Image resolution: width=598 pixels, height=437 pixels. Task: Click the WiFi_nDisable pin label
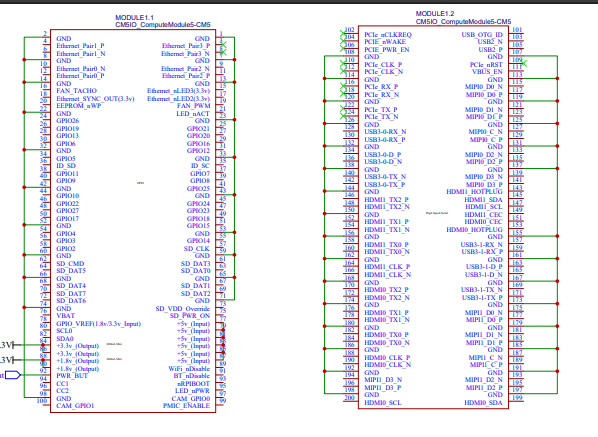(189, 369)
